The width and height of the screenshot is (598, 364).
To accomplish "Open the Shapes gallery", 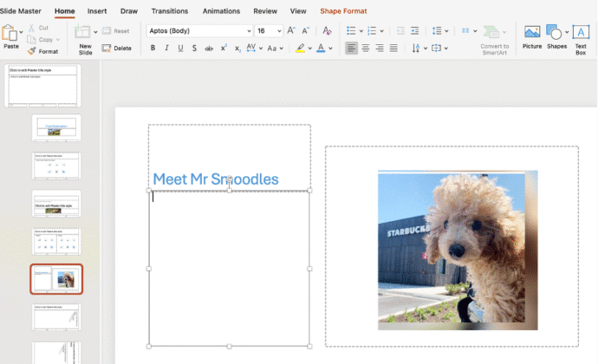I will point(556,38).
